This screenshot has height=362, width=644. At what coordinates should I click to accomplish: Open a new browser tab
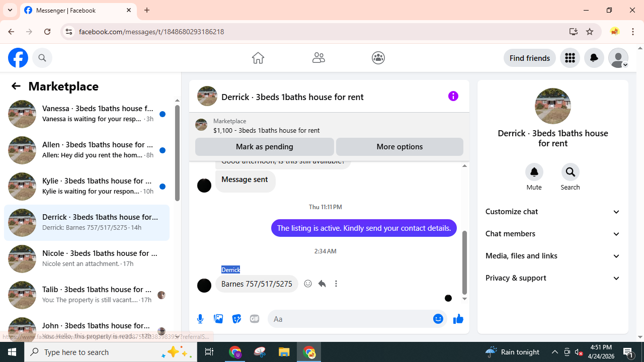[x=147, y=10]
